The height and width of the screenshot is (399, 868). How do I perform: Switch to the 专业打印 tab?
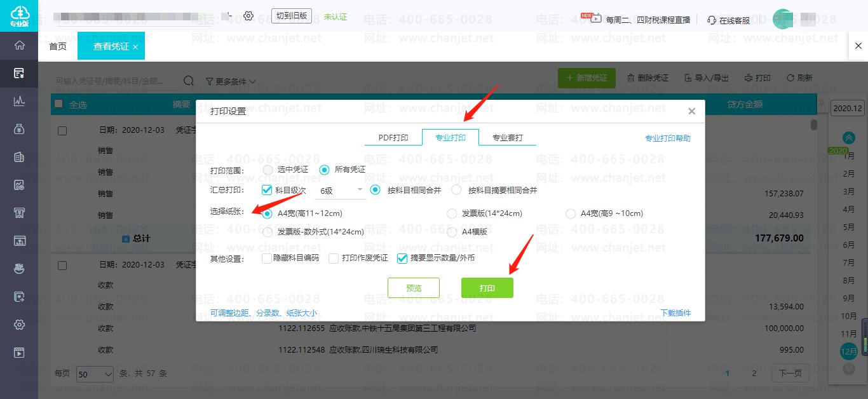tap(451, 137)
